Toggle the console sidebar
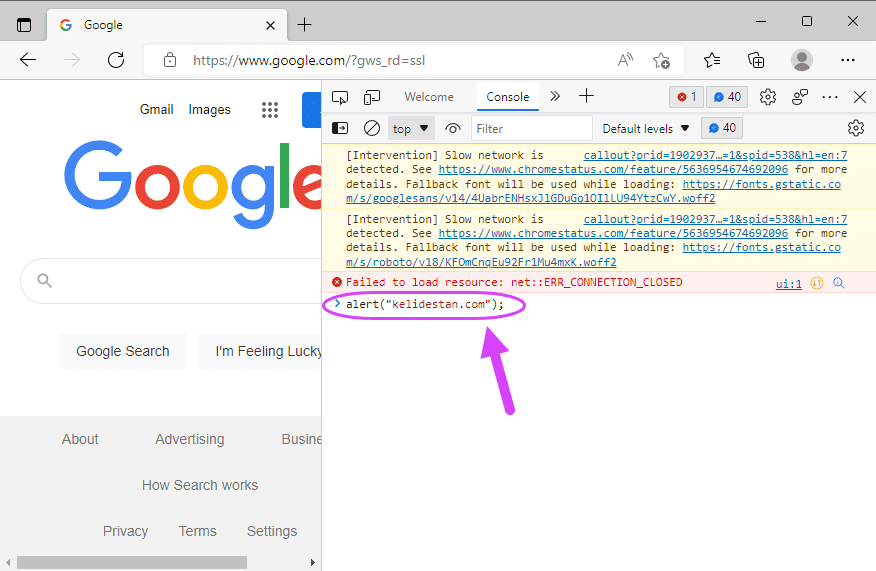 pos(340,129)
